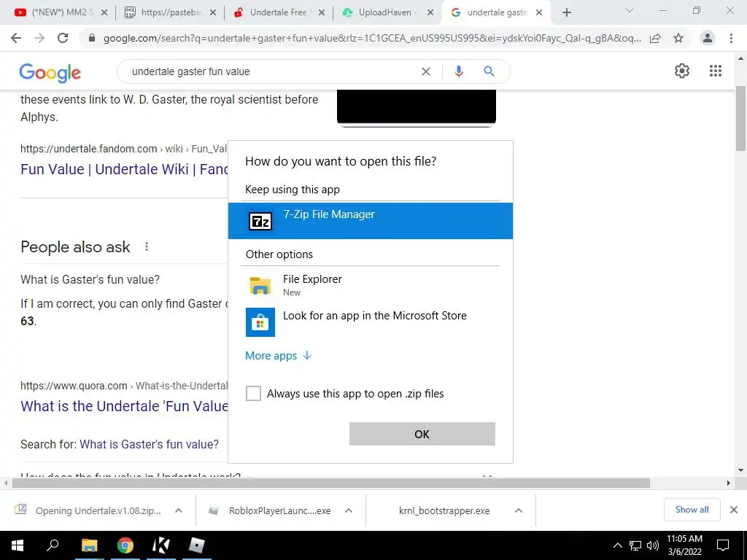Open the taskbar clock and date
Screen dimensions: 747x560
click(684, 545)
